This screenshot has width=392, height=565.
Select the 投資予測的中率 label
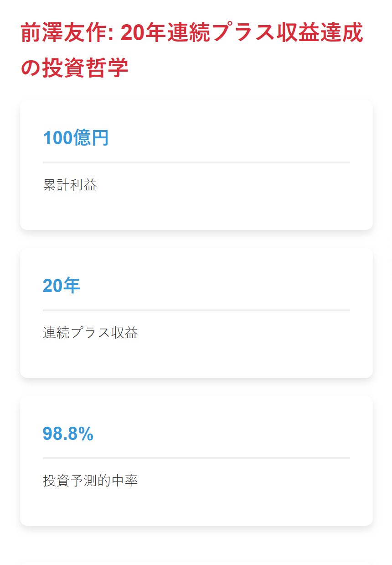pyautogui.click(x=90, y=481)
